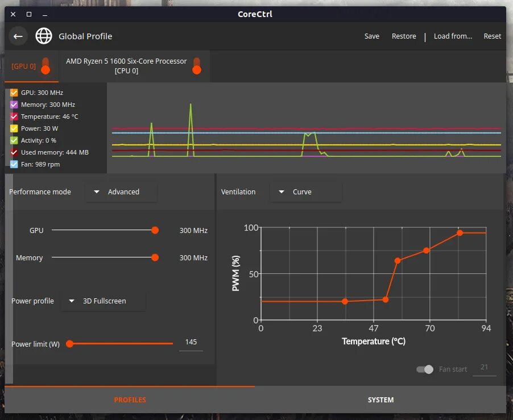Click the Performance mode label
Viewport: 513px width, 420px height.
point(40,192)
